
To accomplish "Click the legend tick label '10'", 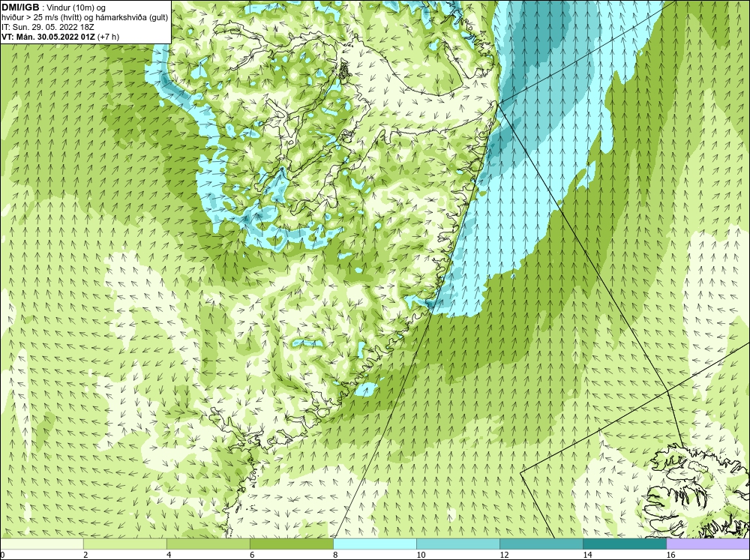I will 421,555.
